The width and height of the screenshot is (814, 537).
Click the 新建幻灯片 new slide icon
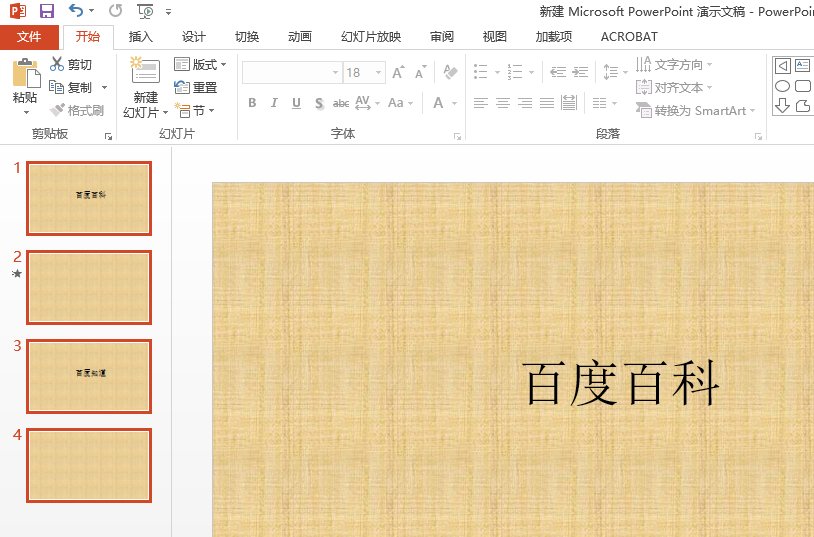pos(145,71)
